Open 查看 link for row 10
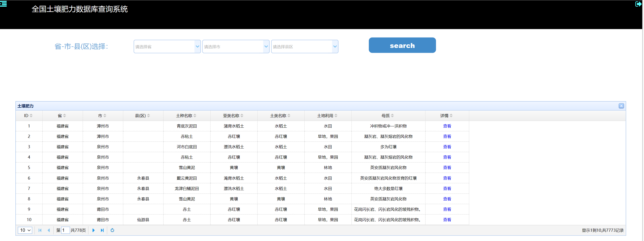Screen dimensions: 644x241 pyautogui.click(x=447, y=220)
